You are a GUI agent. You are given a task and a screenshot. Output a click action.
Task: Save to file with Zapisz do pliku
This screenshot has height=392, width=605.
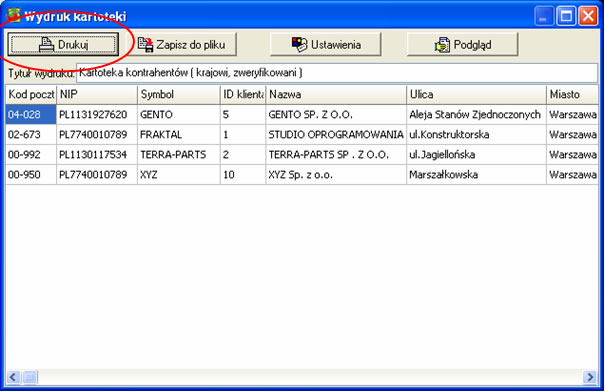tap(182, 45)
